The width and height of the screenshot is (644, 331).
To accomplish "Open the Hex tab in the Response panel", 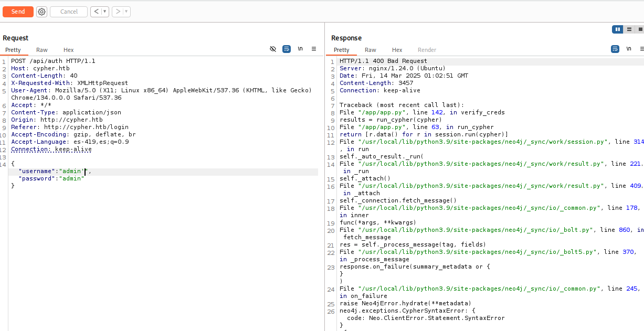I will click(x=397, y=50).
